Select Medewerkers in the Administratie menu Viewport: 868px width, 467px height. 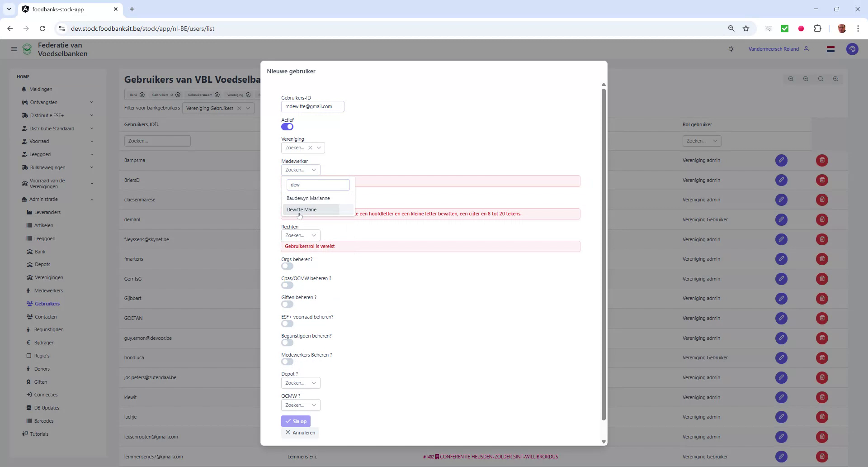(48, 290)
